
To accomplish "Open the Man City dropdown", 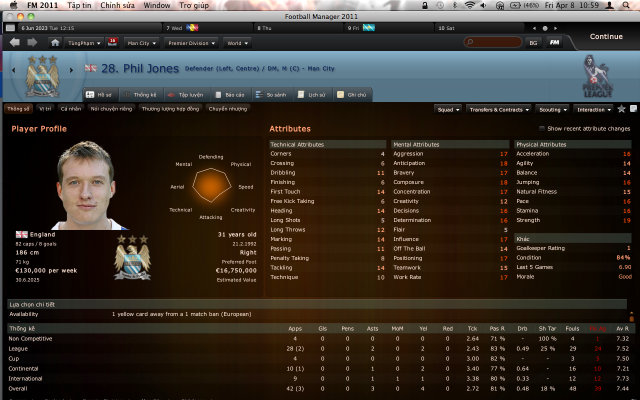I will (141, 43).
